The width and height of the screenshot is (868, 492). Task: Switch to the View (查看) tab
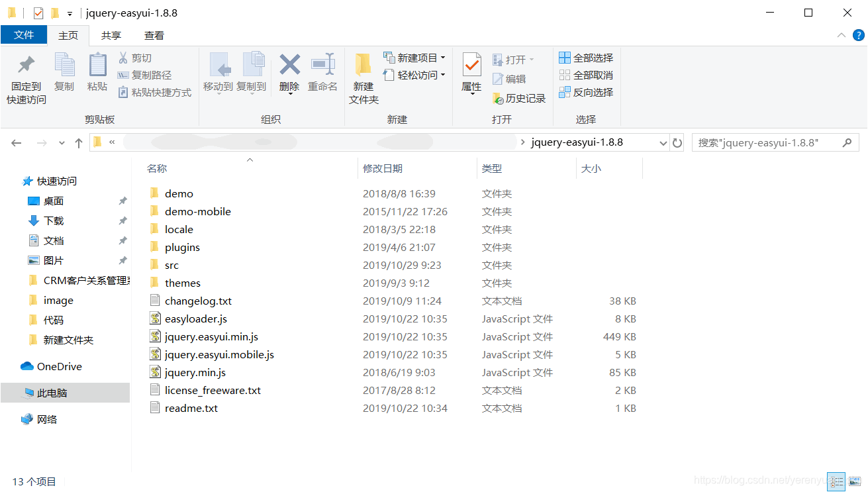click(x=154, y=36)
